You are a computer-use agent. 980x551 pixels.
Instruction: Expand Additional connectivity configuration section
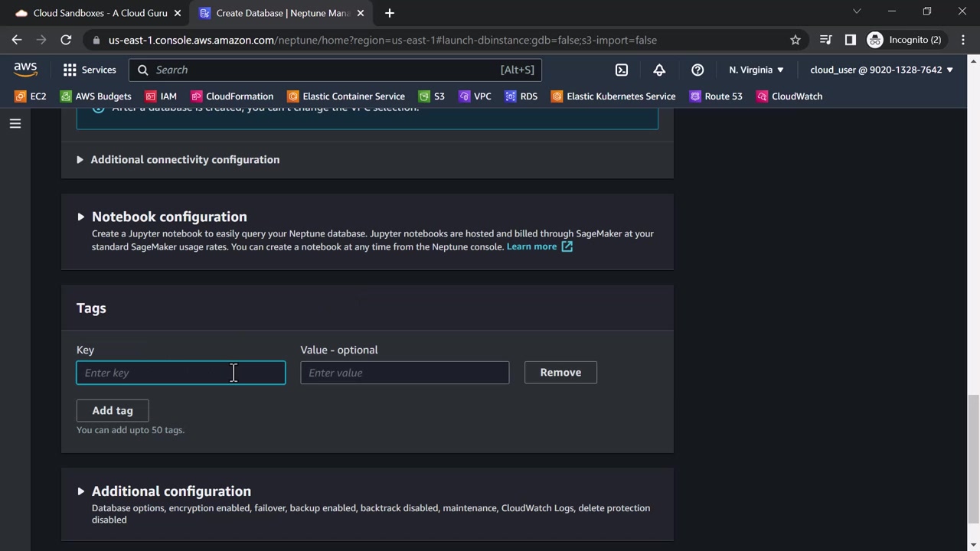click(185, 159)
